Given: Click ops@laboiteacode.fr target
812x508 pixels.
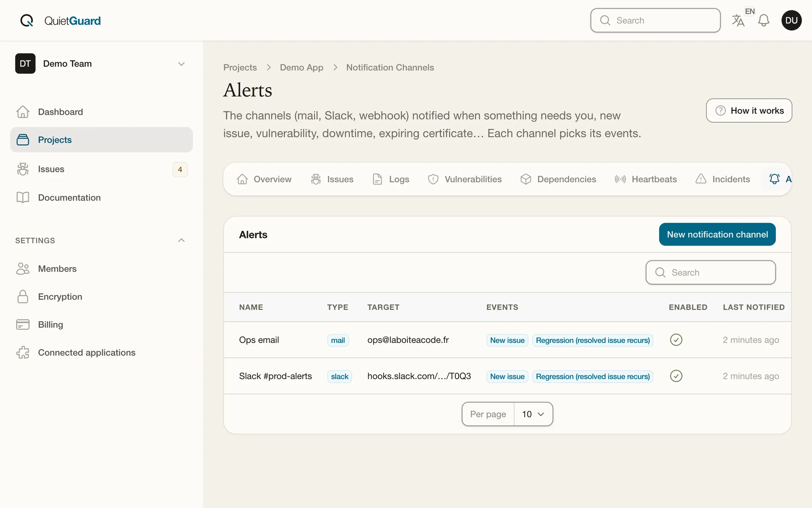Looking at the screenshot, I should click(408, 340).
